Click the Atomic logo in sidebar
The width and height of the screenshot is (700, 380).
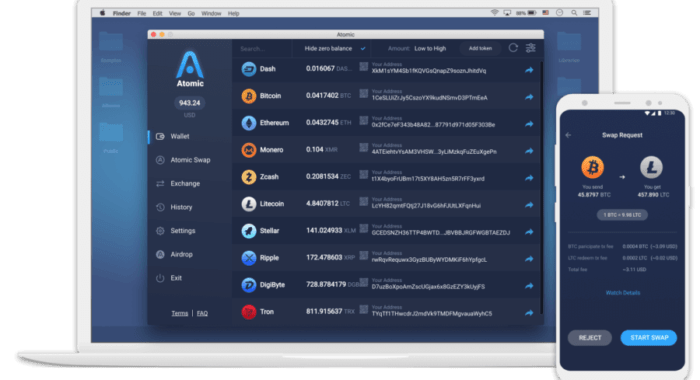click(x=190, y=69)
